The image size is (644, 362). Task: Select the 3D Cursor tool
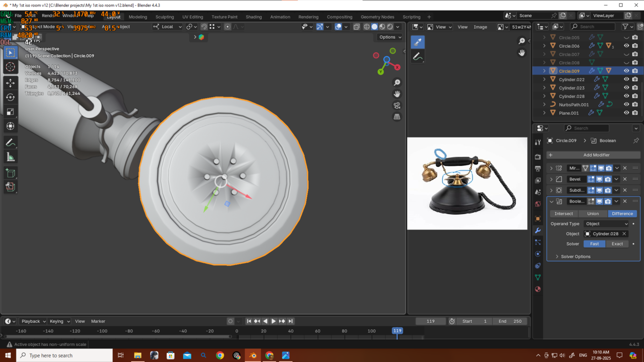(x=11, y=67)
